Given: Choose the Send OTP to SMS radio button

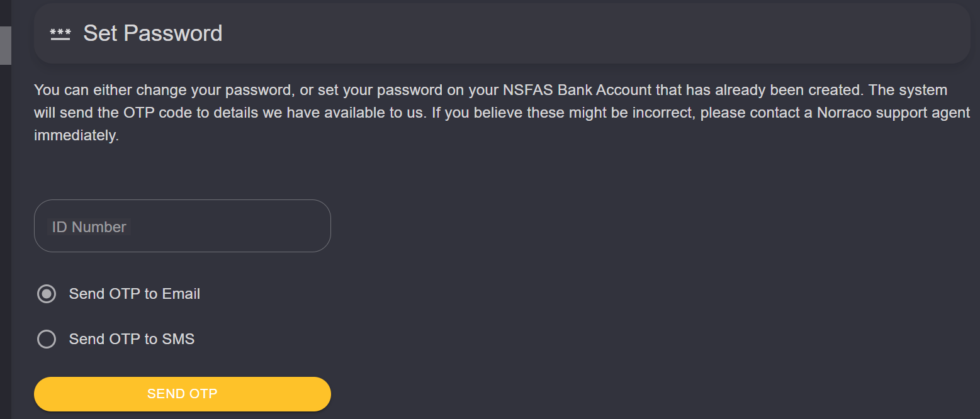Looking at the screenshot, I should click(x=47, y=339).
